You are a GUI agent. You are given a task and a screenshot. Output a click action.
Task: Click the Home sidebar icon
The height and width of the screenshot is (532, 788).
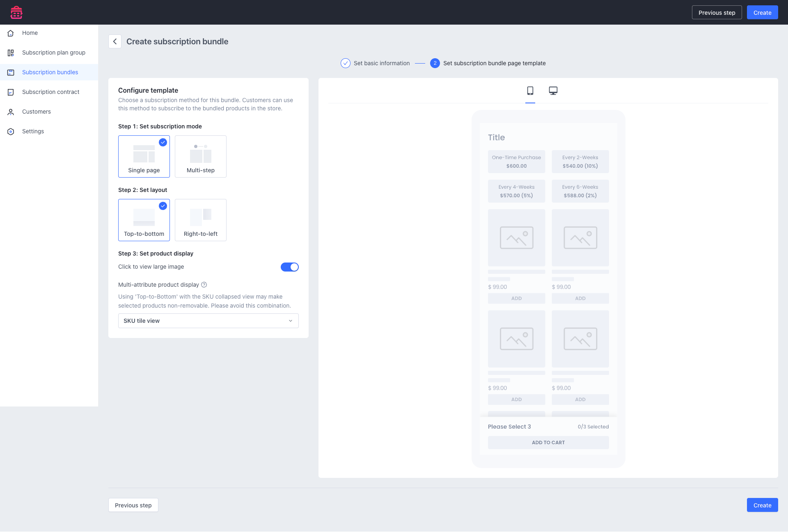point(11,33)
